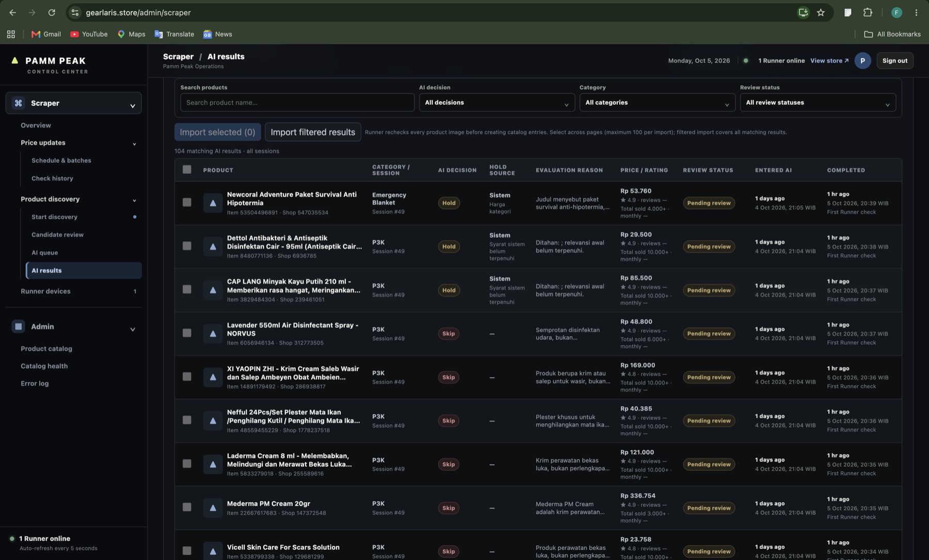The width and height of the screenshot is (929, 560).
Task: Open the Maps bookmark
Action: (x=131, y=34)
